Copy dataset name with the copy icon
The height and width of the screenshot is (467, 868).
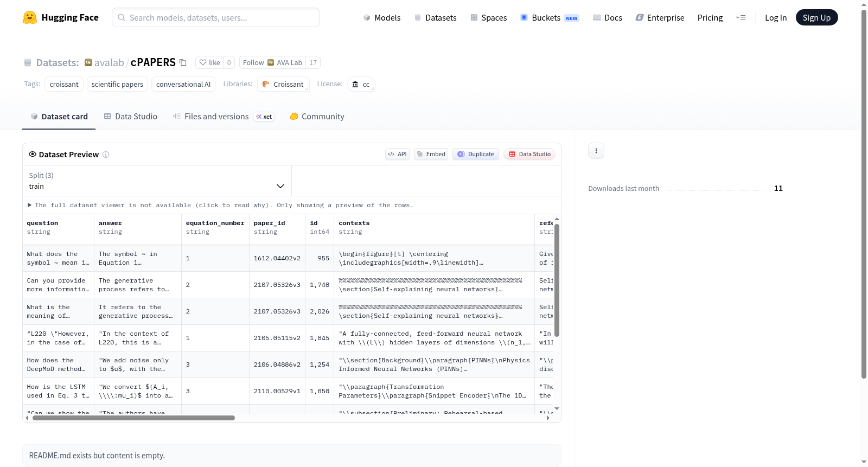point(183,62)
